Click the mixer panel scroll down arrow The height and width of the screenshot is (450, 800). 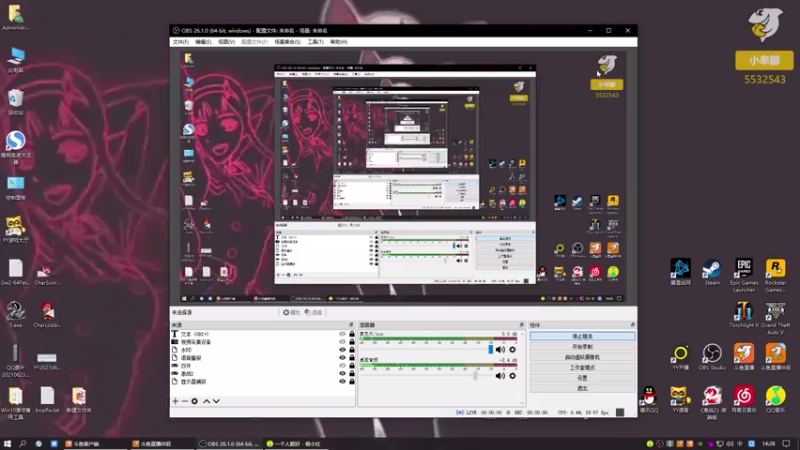pyautogui.click(x=522, y=403)
